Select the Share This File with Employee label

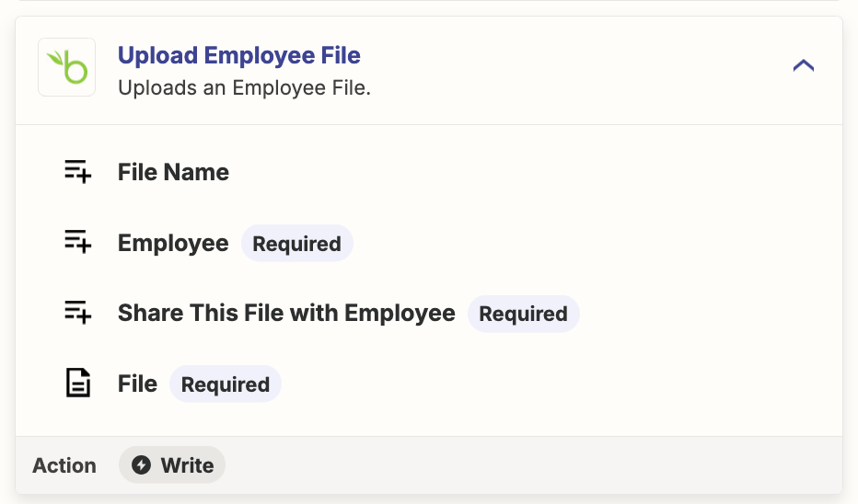pos(286,313)
